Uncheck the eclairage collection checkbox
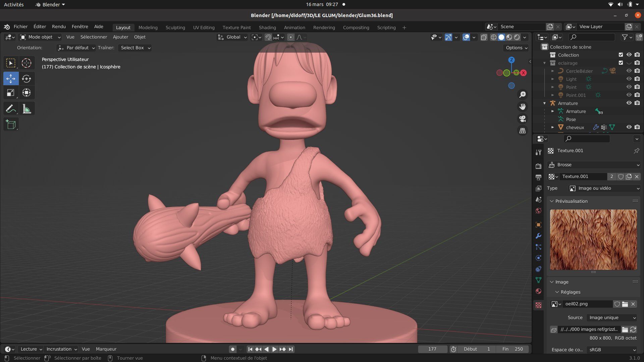The image size is (644, 362). [x=621, y=63]
